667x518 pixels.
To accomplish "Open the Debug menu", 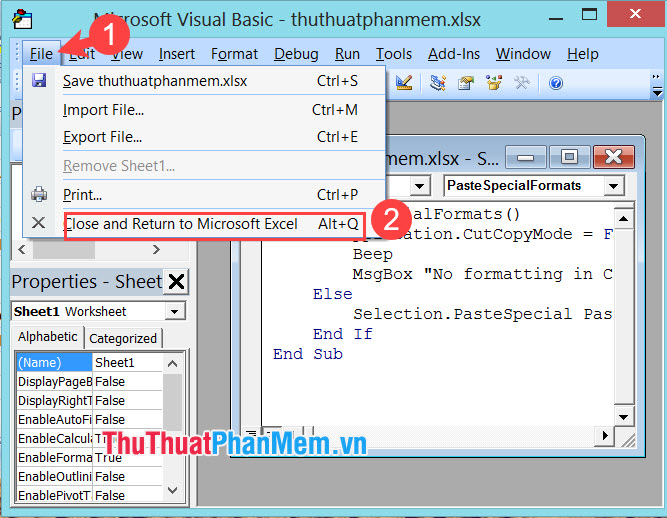I will point(296,54).
